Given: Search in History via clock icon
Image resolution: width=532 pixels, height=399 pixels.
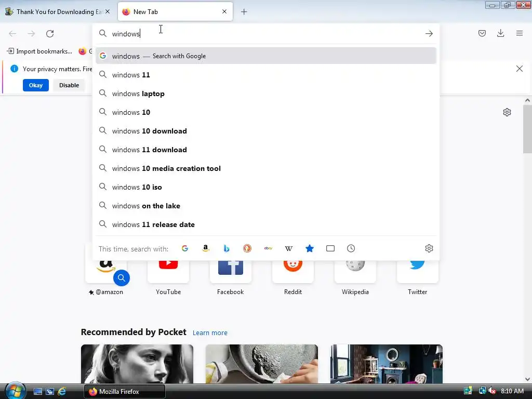Looking at the screenshot, I should pyautogui.click(x=351, y=248).
